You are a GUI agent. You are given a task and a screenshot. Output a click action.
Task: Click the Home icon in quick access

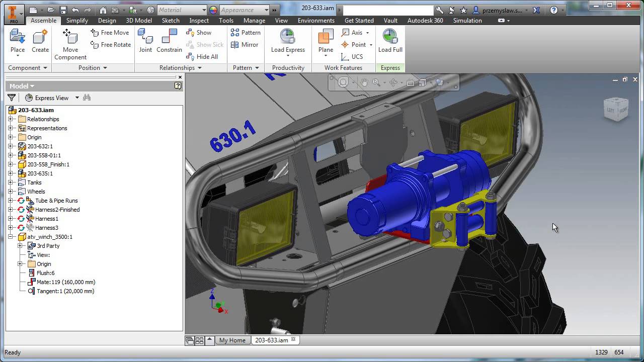(103, 10)
